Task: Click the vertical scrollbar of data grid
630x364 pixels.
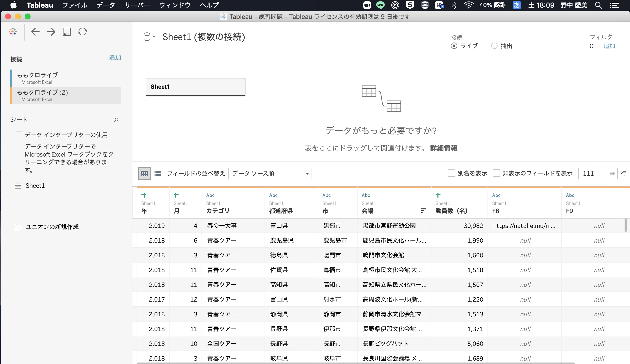Action: [x=626, y=225]
